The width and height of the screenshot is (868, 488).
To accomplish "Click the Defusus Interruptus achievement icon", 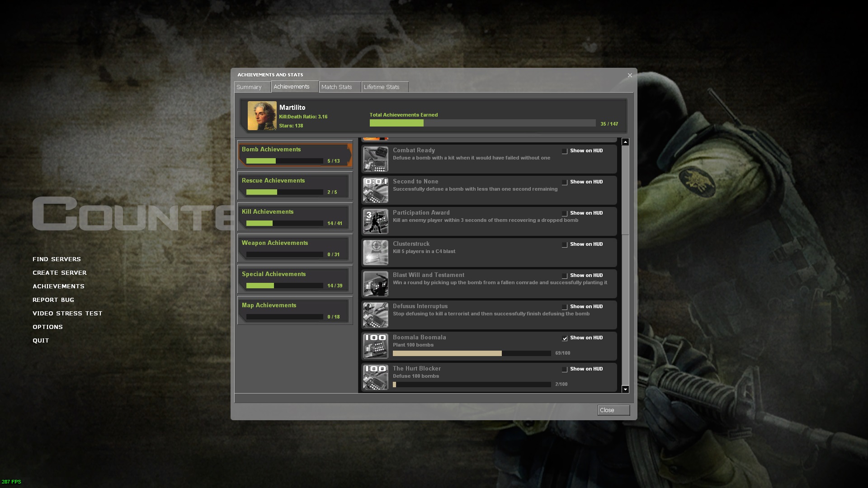I will [x=375, y=315].
